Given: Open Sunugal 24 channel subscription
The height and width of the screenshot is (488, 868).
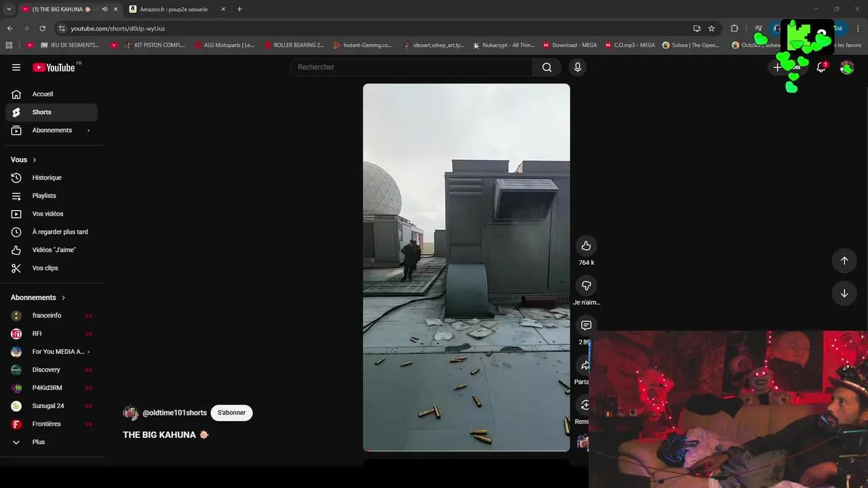Looking at the screenshot, I should click(x=51, y=406).
